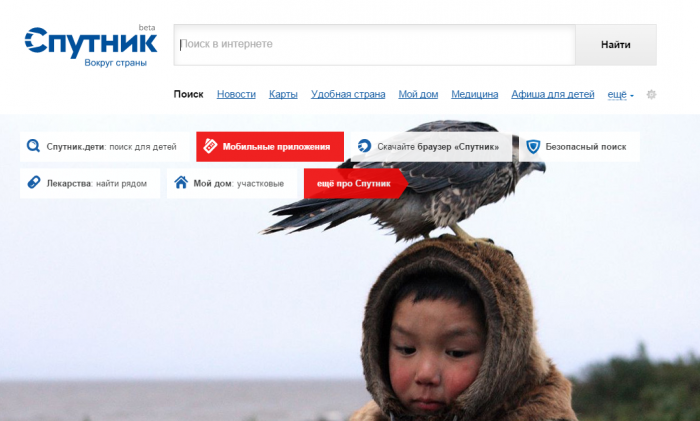Expand the ещё dropdown menu
Viewport: 700px width, 421px height.
click(621, 95)
